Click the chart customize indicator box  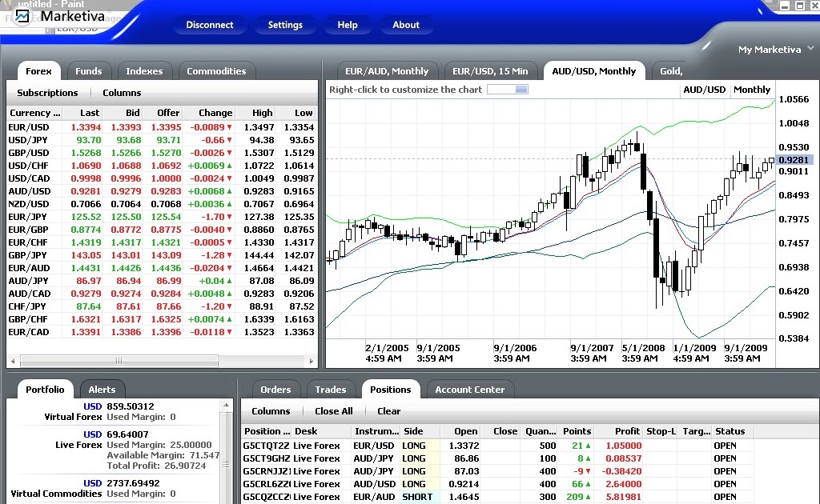[507, 90]
